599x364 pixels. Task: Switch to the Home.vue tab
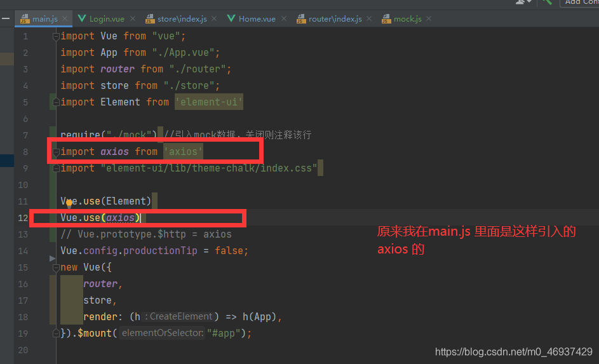pyautogui.click(x=257, y=18)
